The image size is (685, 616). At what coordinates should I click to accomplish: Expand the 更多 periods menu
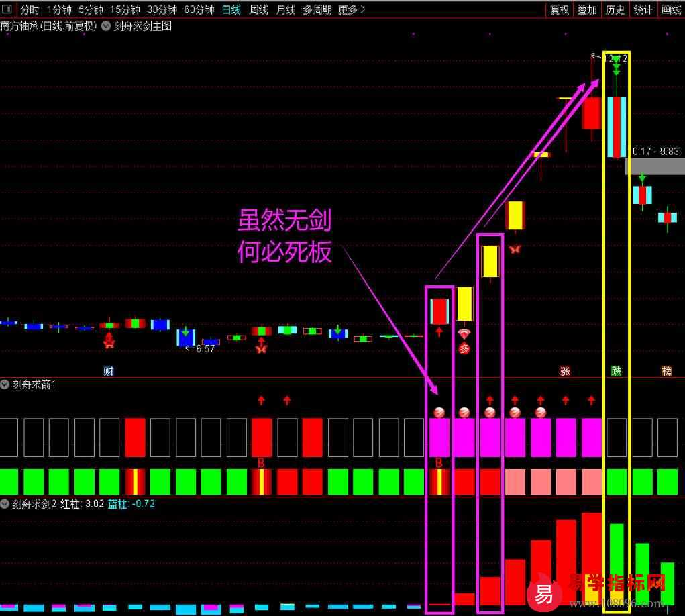[x=352, y=9]
